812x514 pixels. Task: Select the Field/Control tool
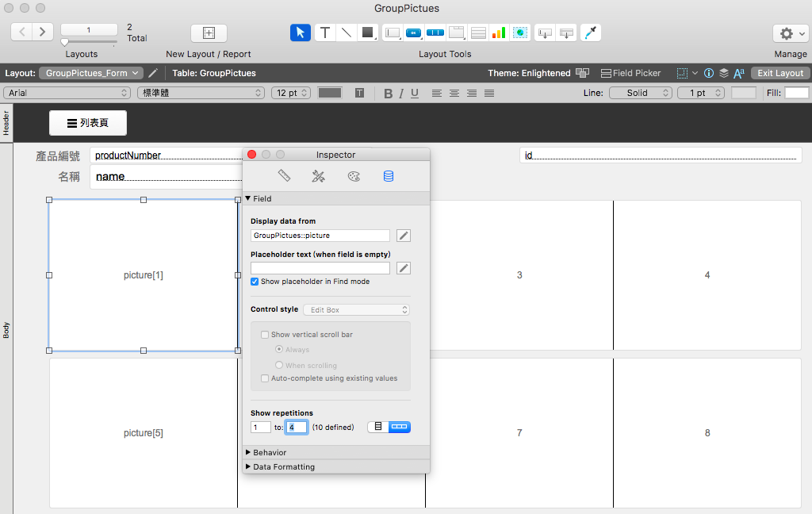pyautogui.click(x=393, y=33)
